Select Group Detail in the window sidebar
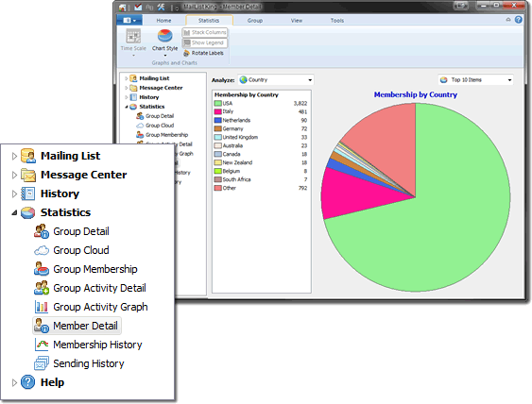 point(160,116)
